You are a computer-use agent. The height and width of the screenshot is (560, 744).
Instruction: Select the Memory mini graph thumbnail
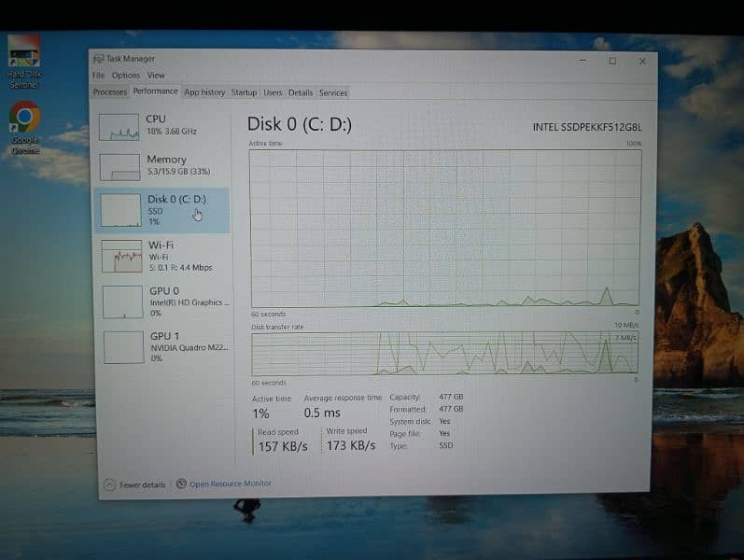click(x=119, y=166)
